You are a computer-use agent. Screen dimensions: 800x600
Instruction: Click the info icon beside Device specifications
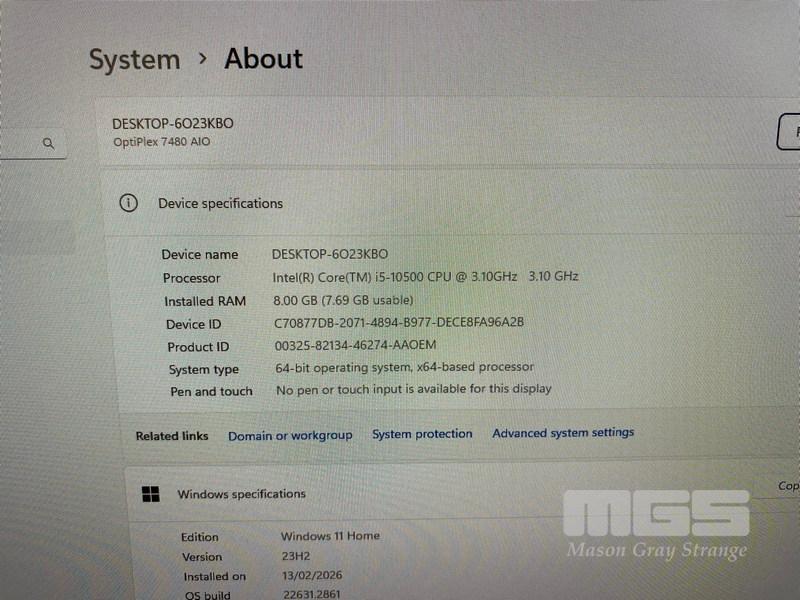point(128,203)
